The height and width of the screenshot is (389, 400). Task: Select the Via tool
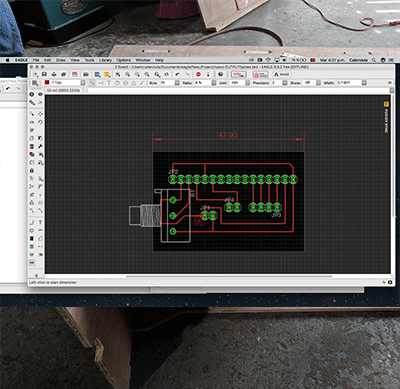32,247
